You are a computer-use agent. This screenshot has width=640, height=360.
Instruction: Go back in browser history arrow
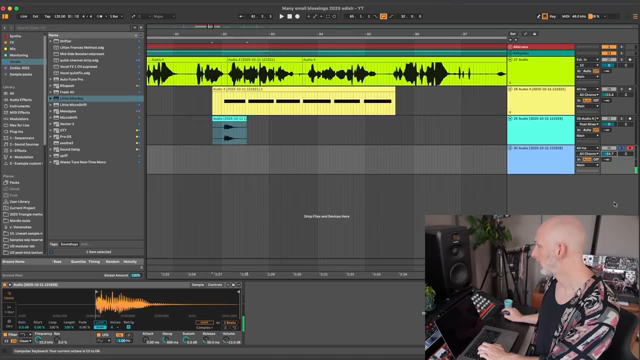(x=5, y=28)
